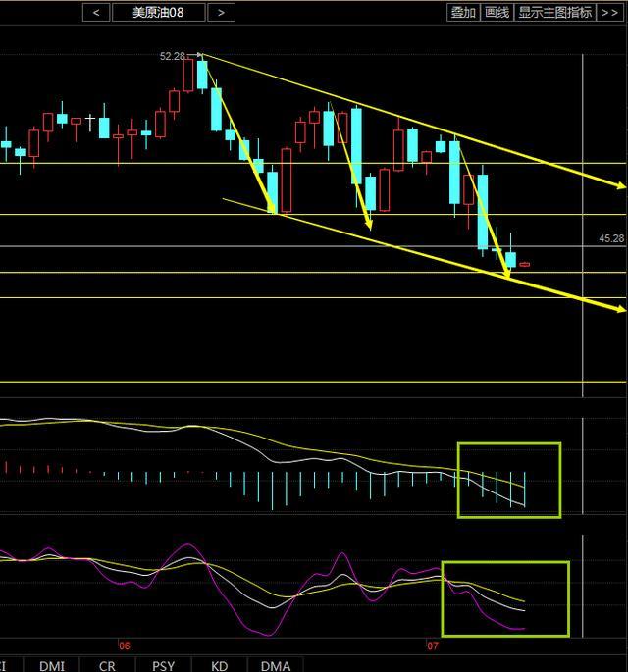Click the 52.28 high price label

click(173, 57)
